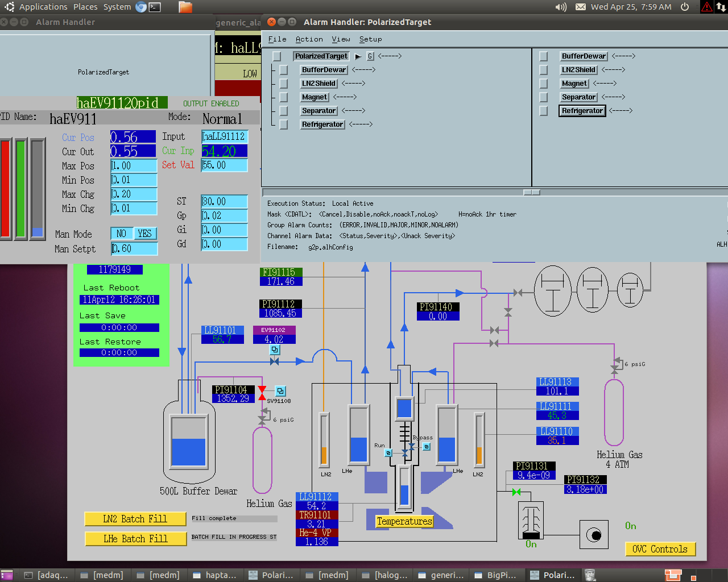Edit the Input field showing haLL91112
Viewport: 728px width, 582px height.
[x=225, y=136]
